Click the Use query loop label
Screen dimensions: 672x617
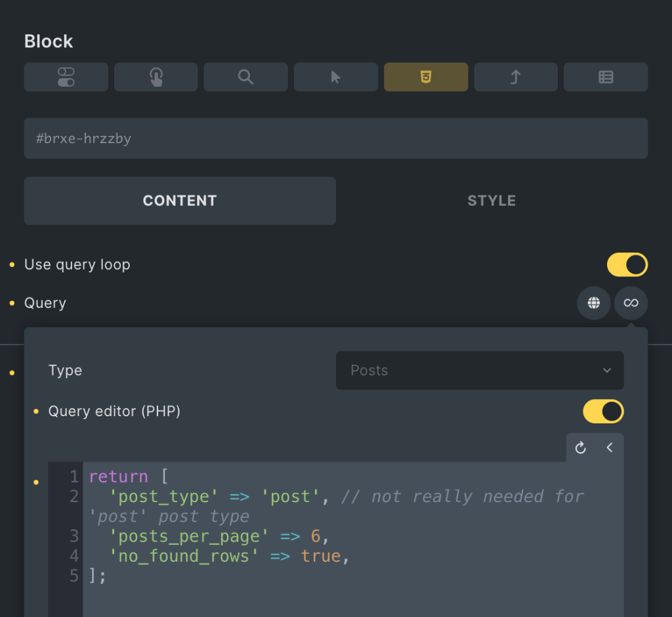[77, 265]
